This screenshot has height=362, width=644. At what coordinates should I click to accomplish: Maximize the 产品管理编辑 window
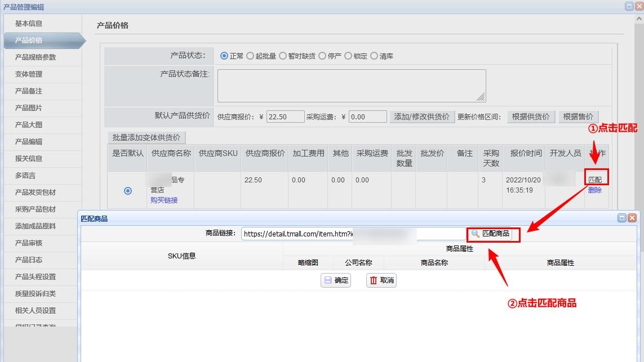629,6
